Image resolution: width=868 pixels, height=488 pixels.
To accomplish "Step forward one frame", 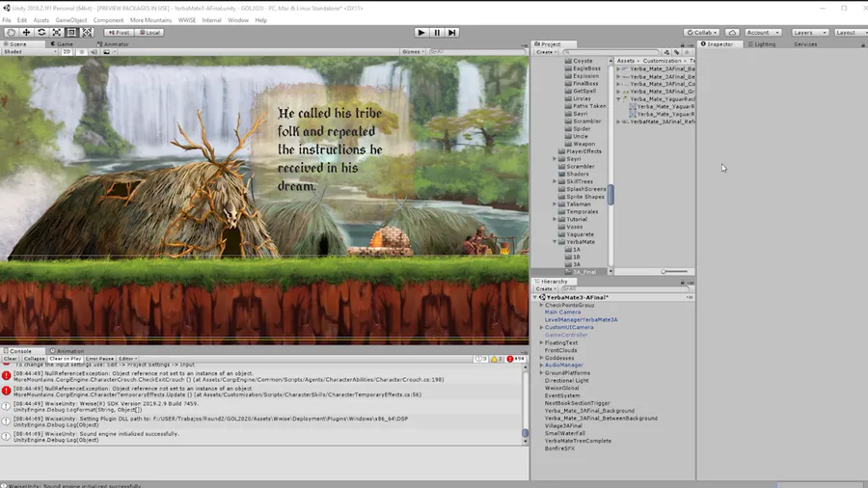I will 452,33.
